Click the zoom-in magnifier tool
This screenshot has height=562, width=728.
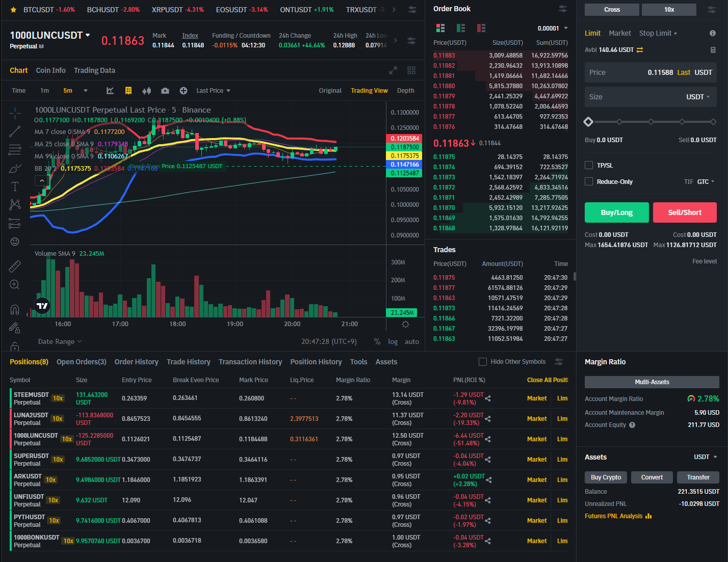pos(15,284)
